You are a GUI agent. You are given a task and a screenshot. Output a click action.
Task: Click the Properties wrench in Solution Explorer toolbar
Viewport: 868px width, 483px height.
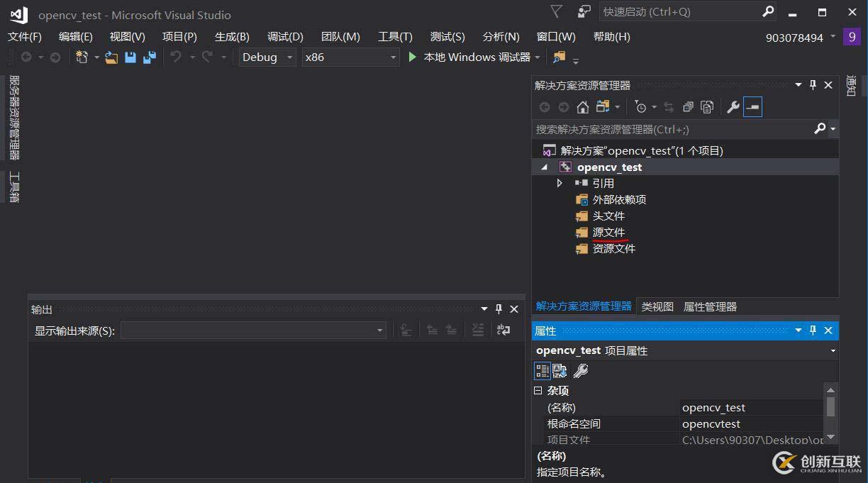tap(733, 107)
